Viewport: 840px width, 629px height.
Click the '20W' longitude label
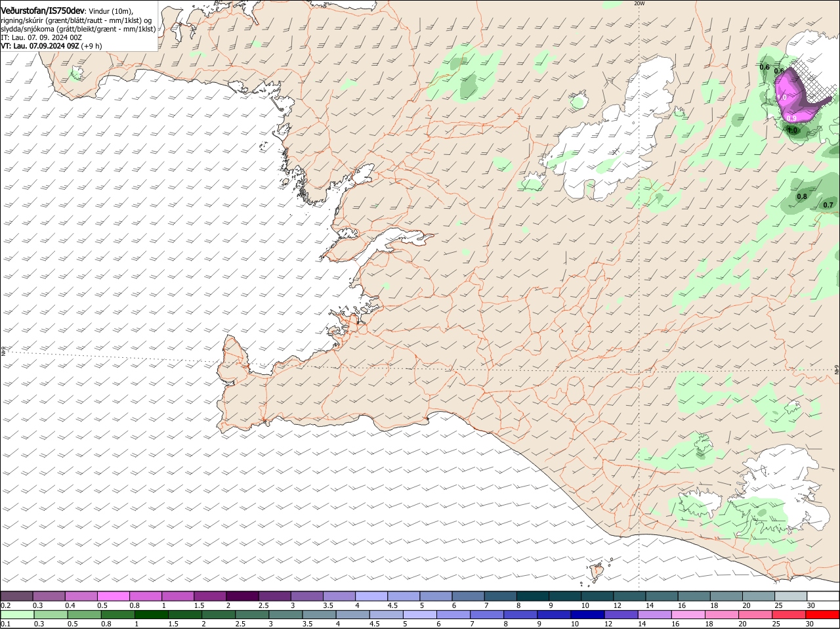(x=639, y=4)
